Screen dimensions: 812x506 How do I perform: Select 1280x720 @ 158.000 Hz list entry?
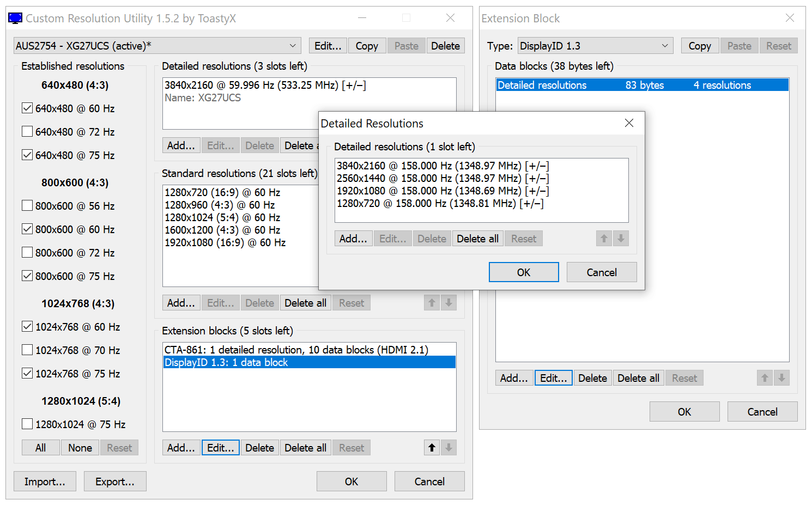(440, 204)
